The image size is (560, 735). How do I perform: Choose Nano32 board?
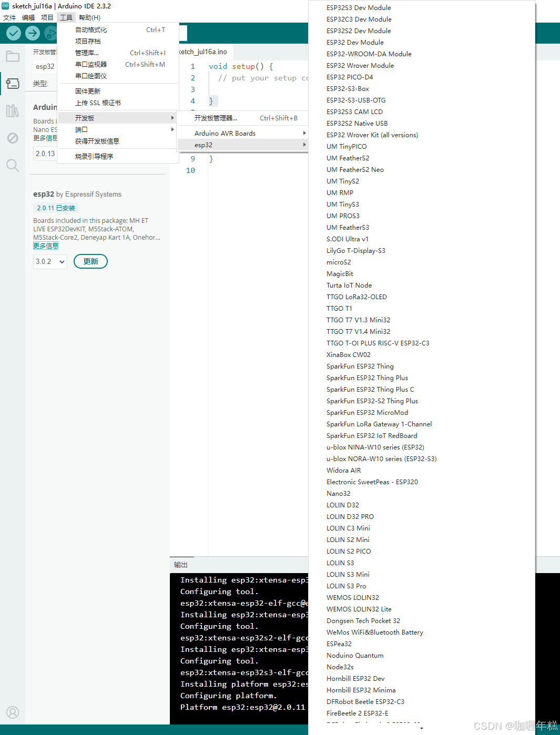(422, 494)
